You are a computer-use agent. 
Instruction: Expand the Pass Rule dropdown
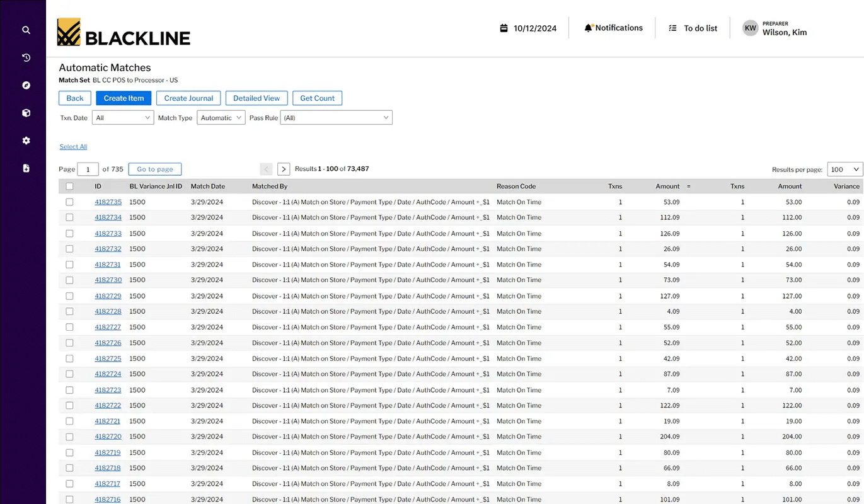(336, 118)
